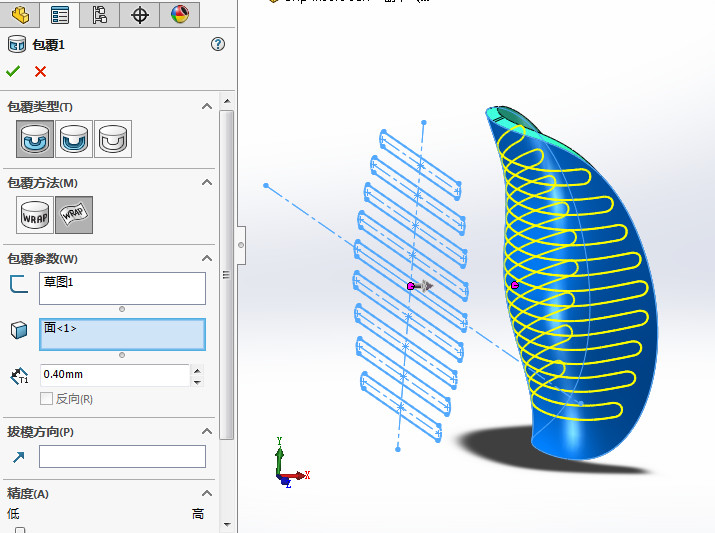Click the empty pull direction selection box
The image size is (715, 533).
(x=122, y=456)
